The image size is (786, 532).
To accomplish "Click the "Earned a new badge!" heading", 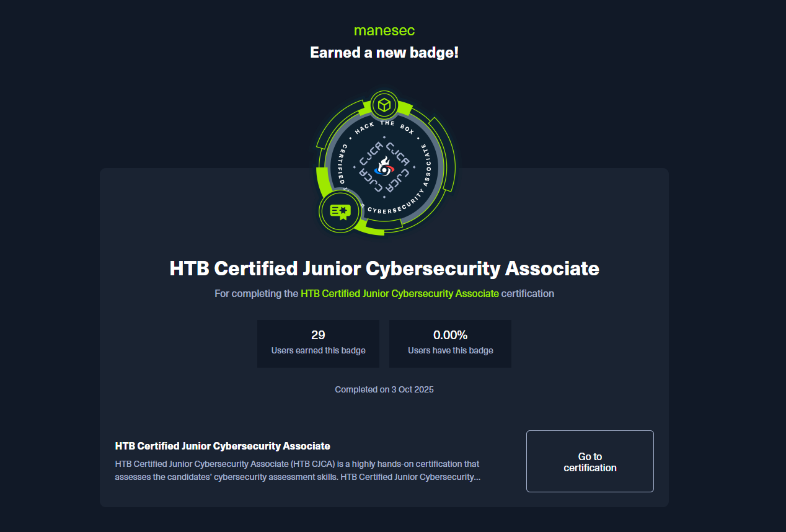I will [x=384, y=53].
